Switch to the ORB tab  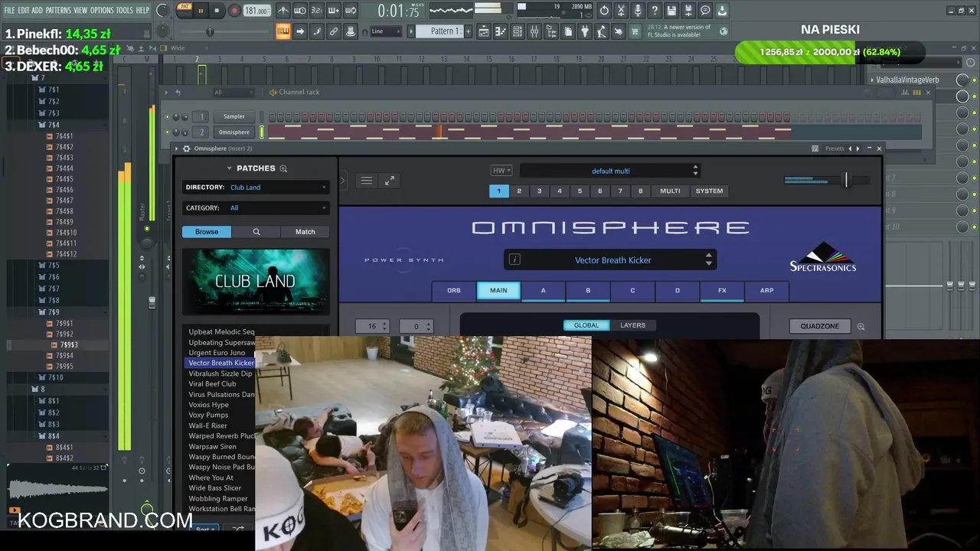point(454,291)
